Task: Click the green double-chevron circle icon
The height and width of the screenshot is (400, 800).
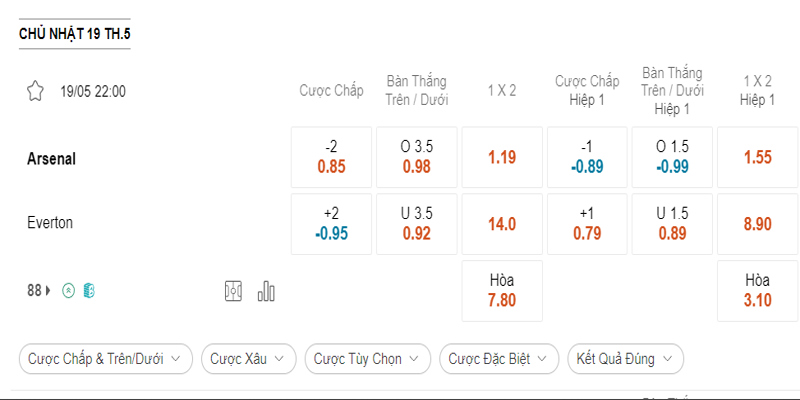Action: 68,291
